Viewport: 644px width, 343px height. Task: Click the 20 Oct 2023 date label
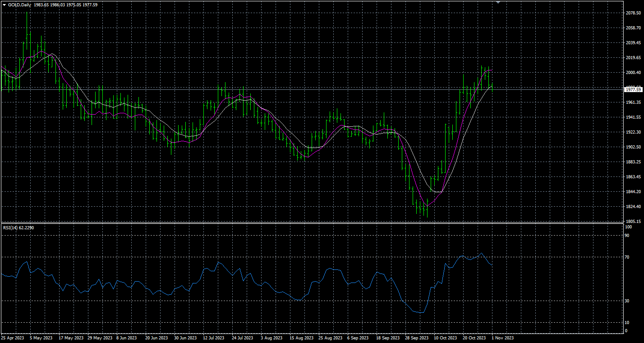coord(474,338)
